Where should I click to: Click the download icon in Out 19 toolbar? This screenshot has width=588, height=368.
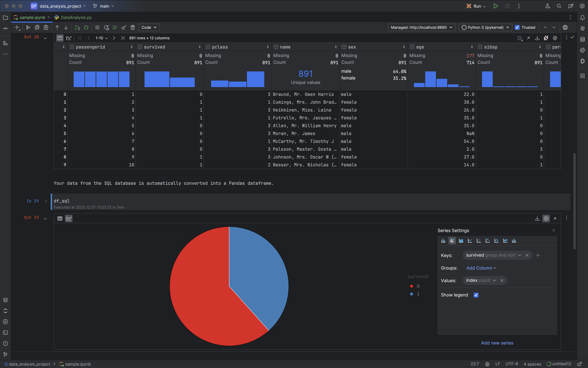click(537, 218)
